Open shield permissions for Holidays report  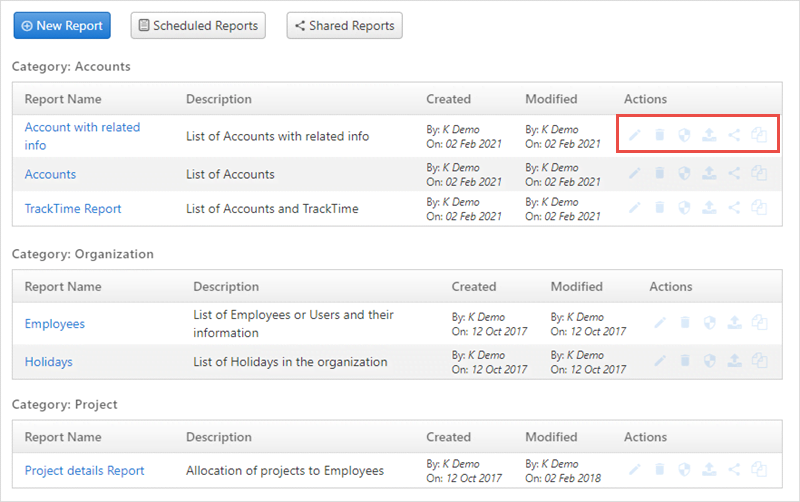point(709,361)
